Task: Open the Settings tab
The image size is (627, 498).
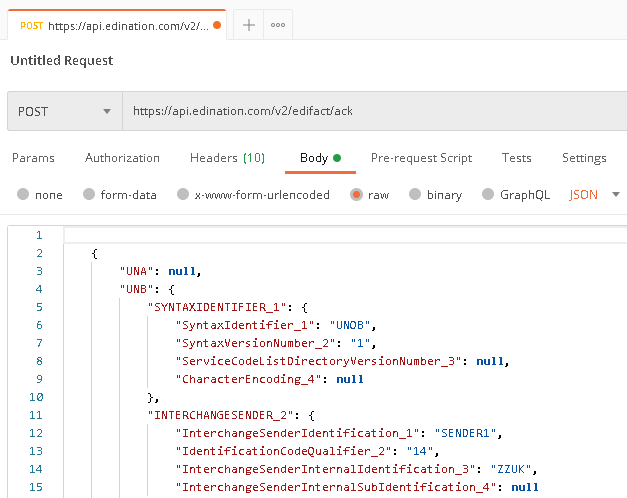Action: click(x=584, y=158)
